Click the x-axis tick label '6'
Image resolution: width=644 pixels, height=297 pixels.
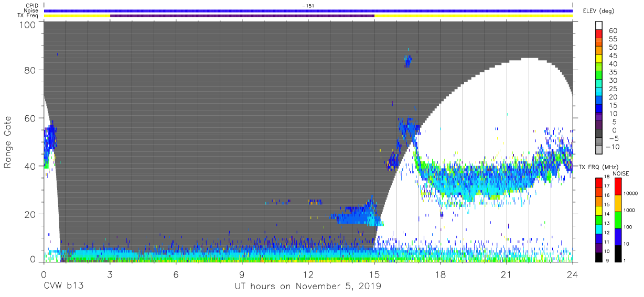pos(176,274)
